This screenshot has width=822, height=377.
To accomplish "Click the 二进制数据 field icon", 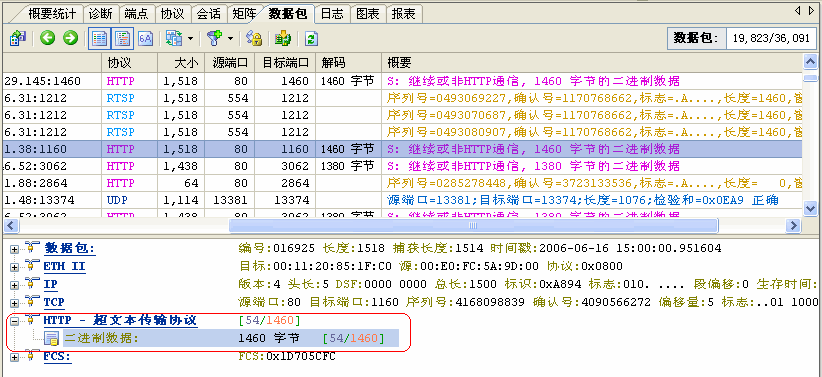I will pyautogui.click(x=51, y=339).
